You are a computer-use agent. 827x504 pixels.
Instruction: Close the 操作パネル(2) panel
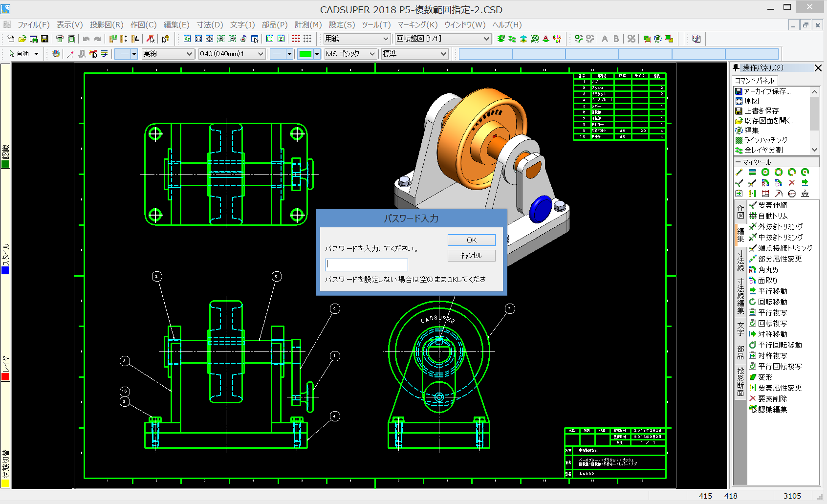818,68
